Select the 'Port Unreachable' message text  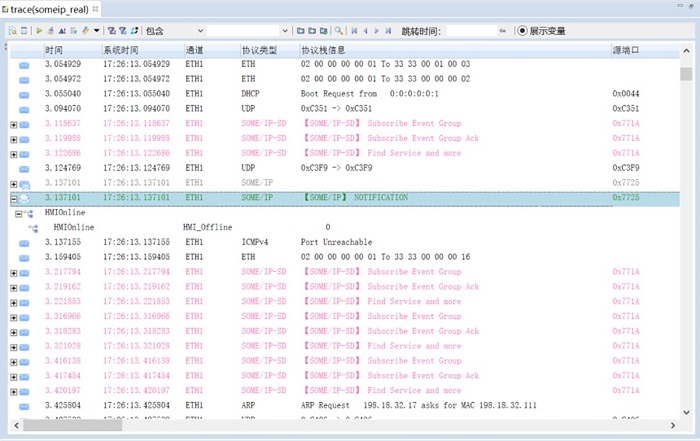(x=337, y=242)
